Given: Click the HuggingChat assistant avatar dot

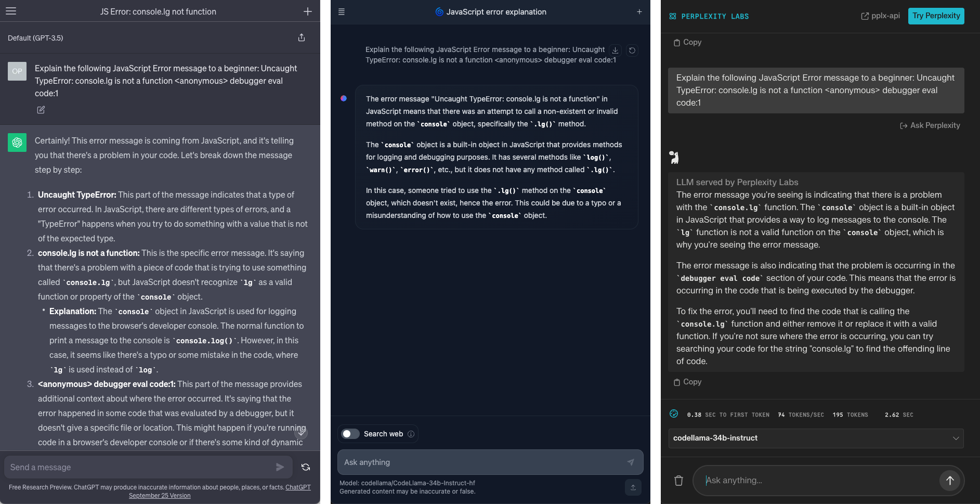Looking at the screenshot, I should click(344, 98).
